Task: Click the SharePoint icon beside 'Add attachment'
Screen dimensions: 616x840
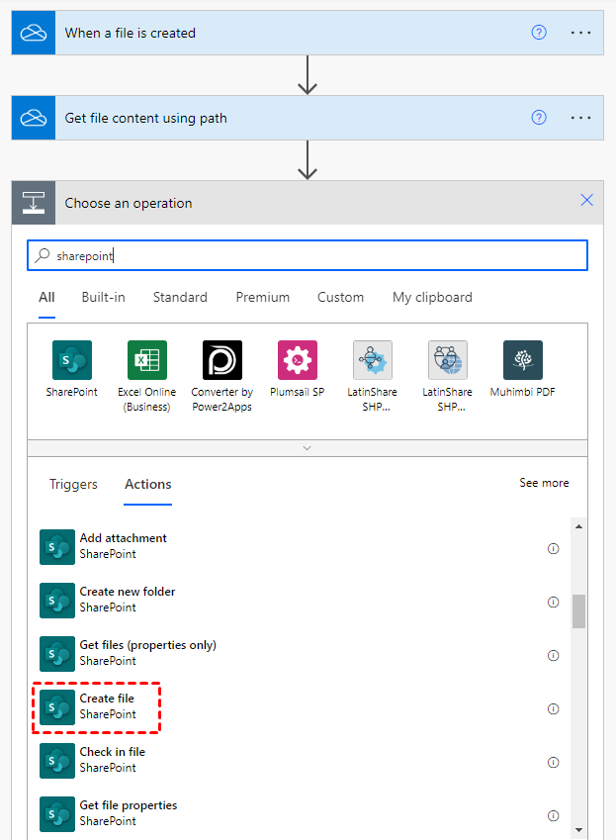Action: (57, 547)
